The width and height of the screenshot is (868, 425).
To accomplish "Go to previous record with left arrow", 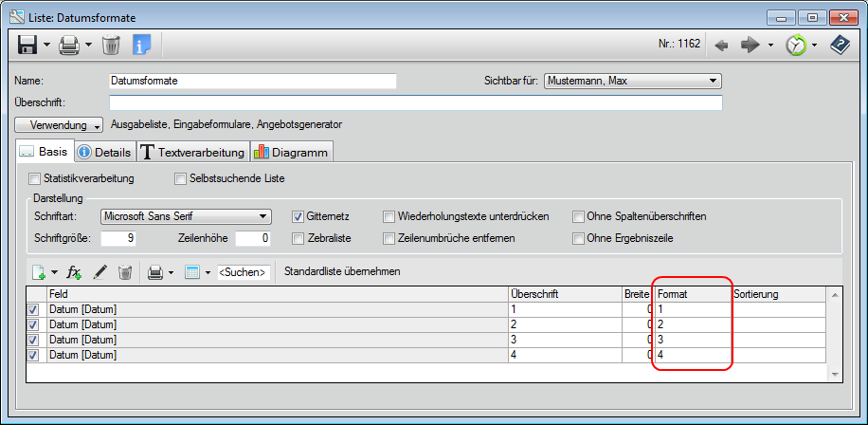I will (x=721, y=46).
